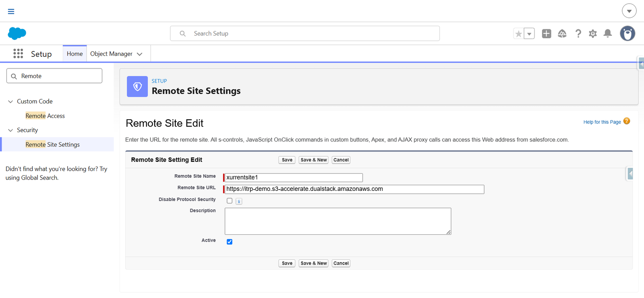Toggle the Disable Protocol Security checkbox
The height and width of the screenshot is (298, 644).
[229, 201]
